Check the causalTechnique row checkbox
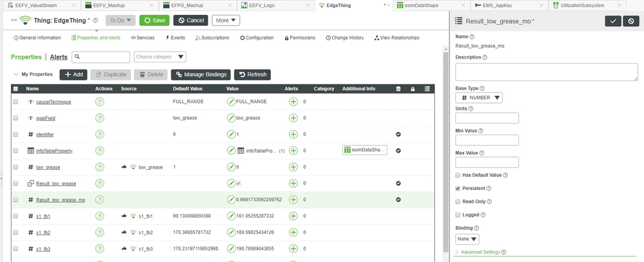The image size is (644, 262). pyautogui.click(x=15, y=102)
